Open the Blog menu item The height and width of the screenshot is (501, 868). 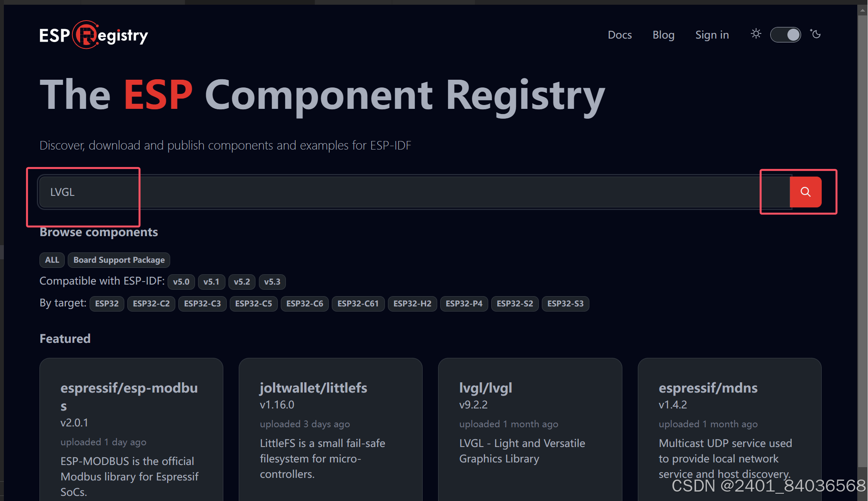click(663, 35)
